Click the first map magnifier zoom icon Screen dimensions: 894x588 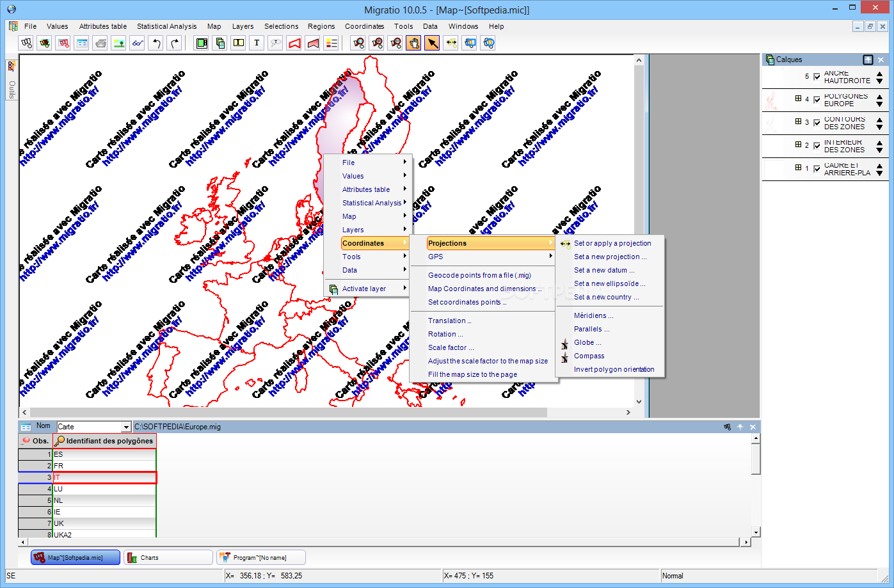pyautogui.click(x=358, y=43)
